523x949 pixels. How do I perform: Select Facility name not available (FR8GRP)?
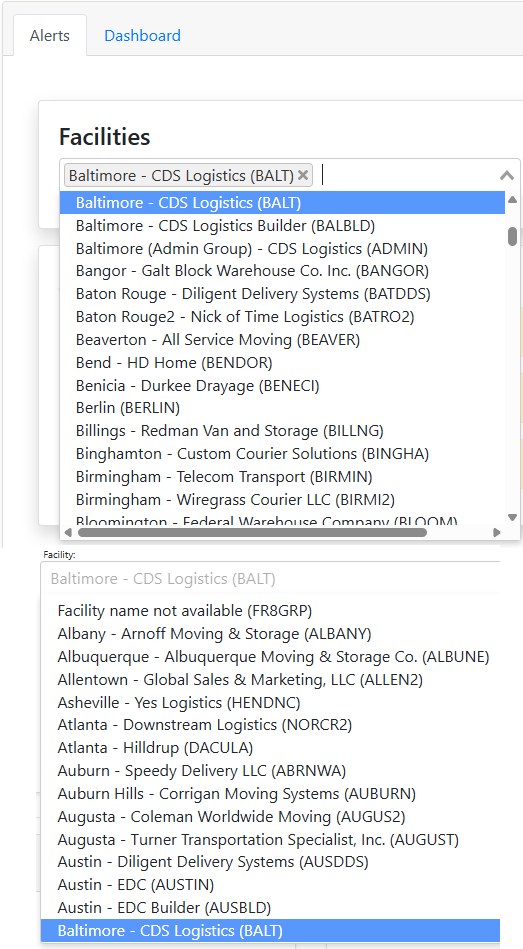point(270,611)
